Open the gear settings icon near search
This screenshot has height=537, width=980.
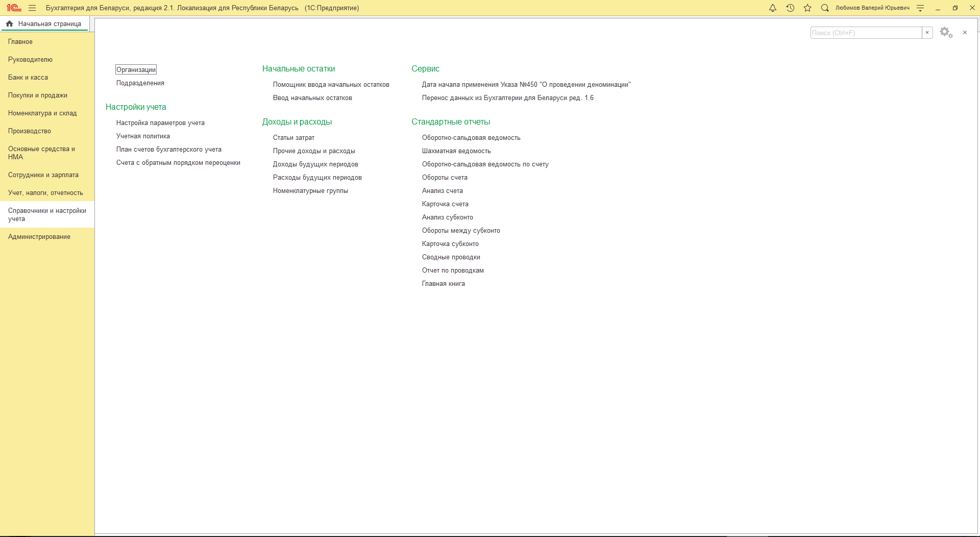(x=946, y=32)
